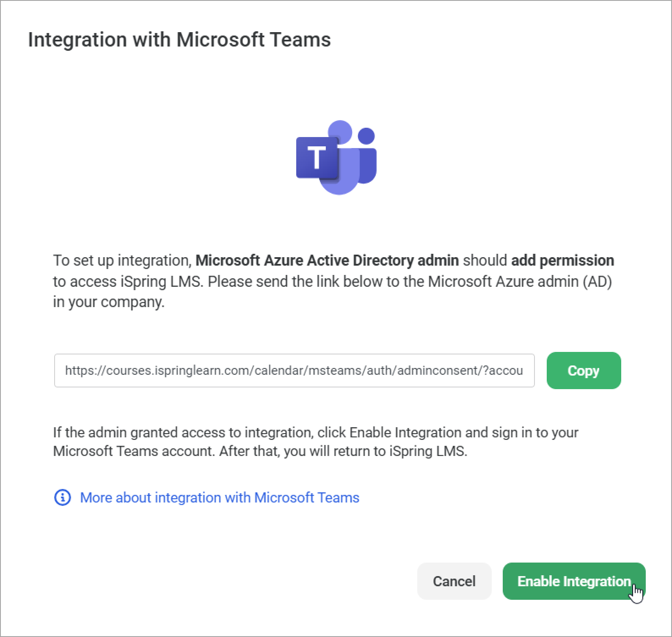Click the small right-hand person figure in logo
672x637 pixels.
click(367, 157)
